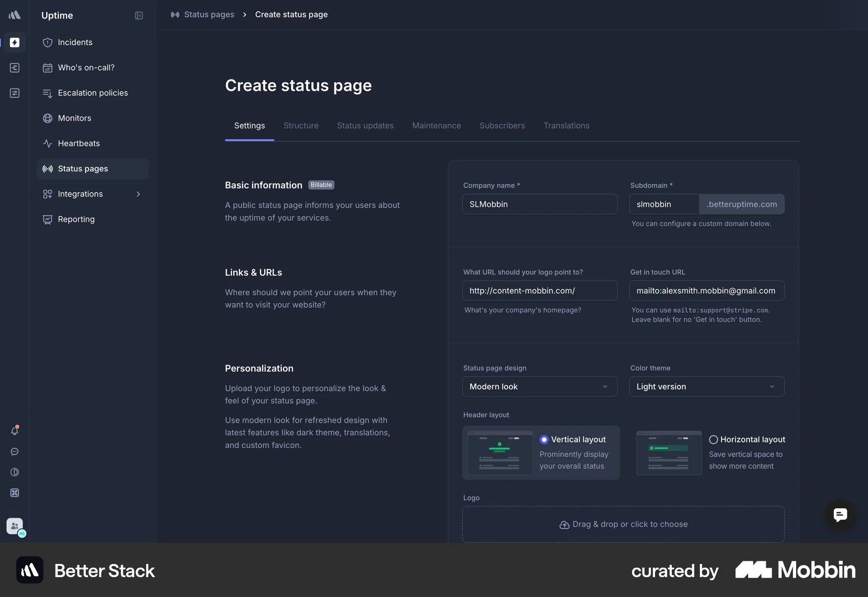Open the notifications bell in the left rail
The height and width of the screenshot is (597, 868).
[x=15, y=431]
